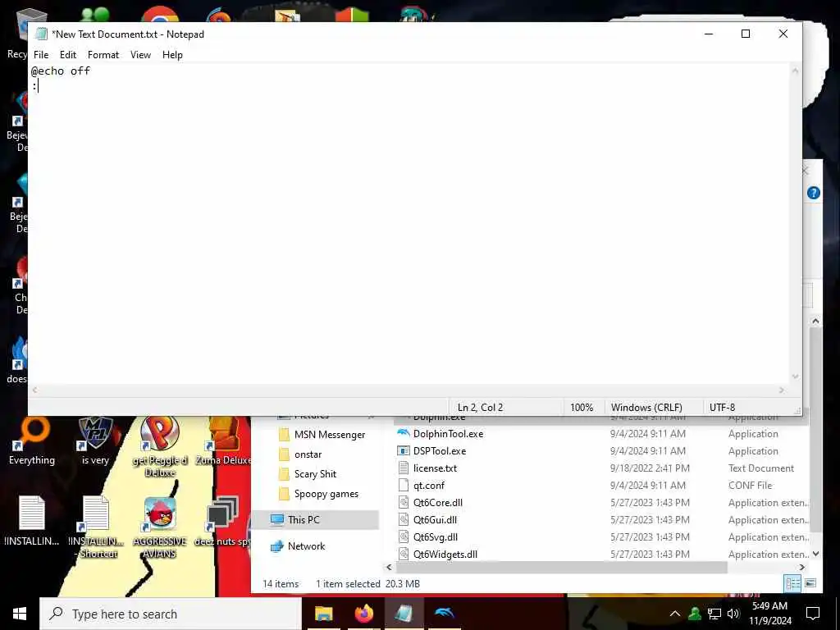This screenshot has height=630, width=840.
Task: Click the Ln 2, Col 2 status entry
Action: pyautogui.click(x=480, y=407)
